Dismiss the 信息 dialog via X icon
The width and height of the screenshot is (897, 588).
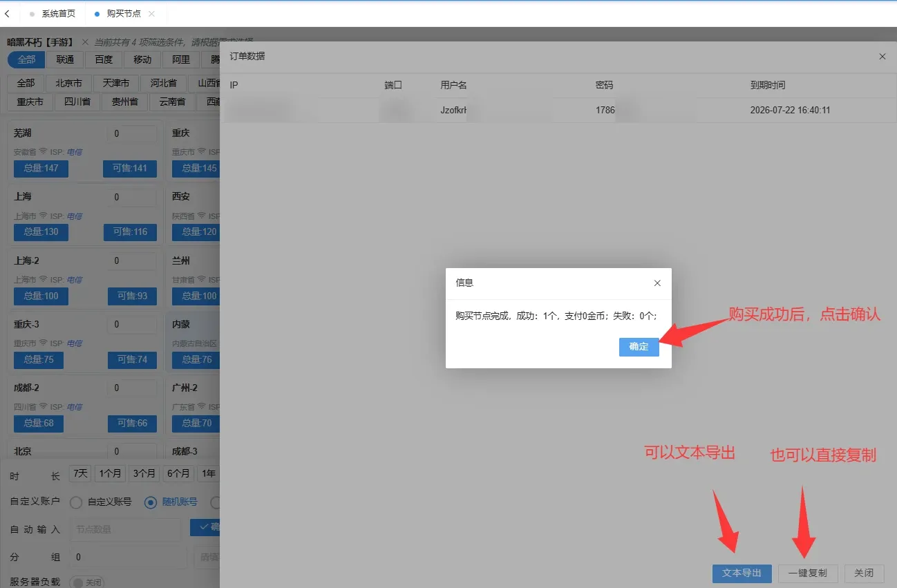tap(657, 283)
